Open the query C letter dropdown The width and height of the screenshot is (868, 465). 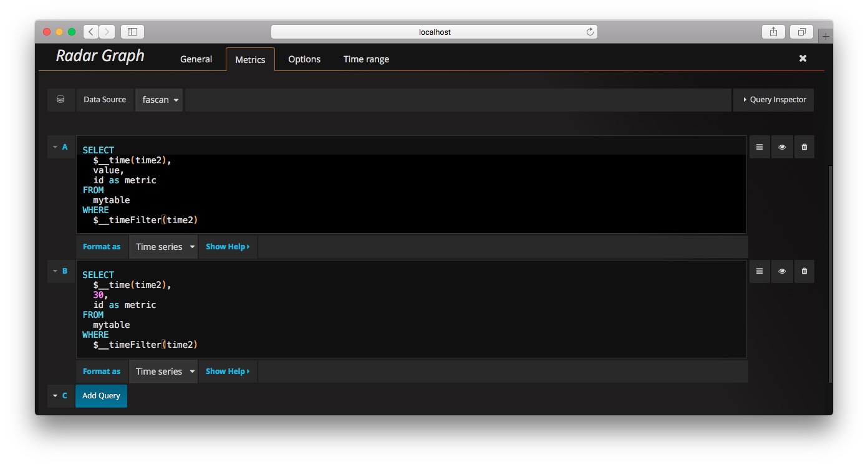click(61, 396)
